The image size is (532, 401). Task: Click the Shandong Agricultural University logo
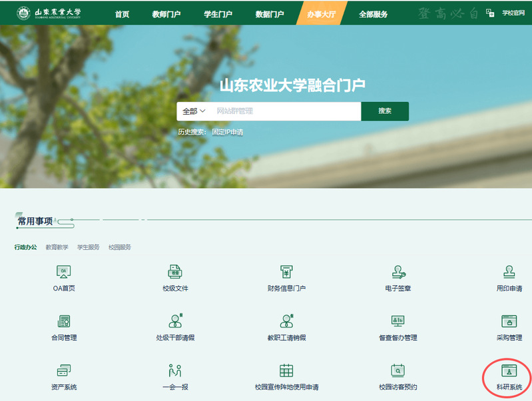tap(49, 13)
